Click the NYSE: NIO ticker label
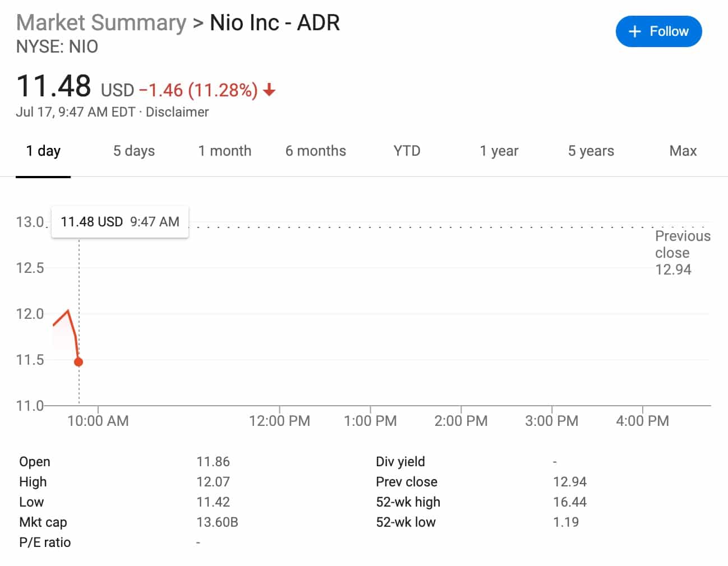Screen dimensions: 728x566 tap(57, 47)
